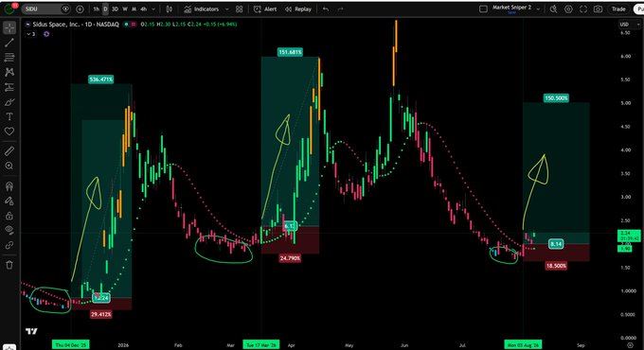The width and height of the screenshot is (644, 350).
Task: Open the Trade panel button
Action: (618, 9)
